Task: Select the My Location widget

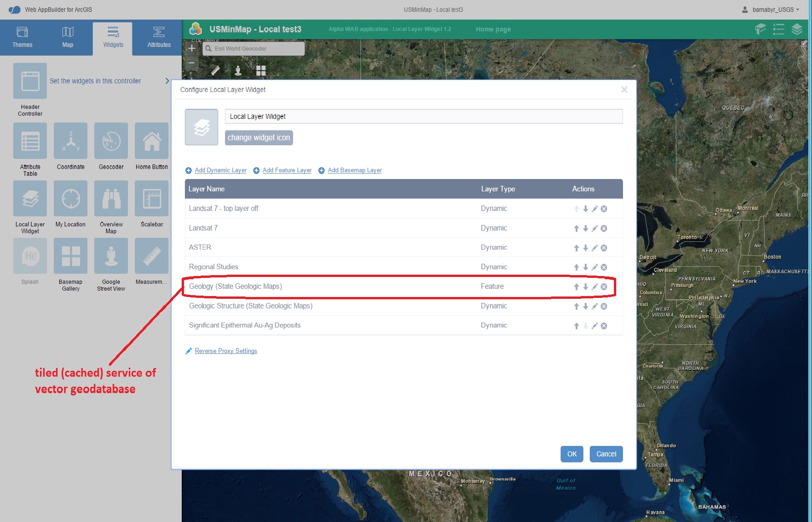Action: (71, 199)
